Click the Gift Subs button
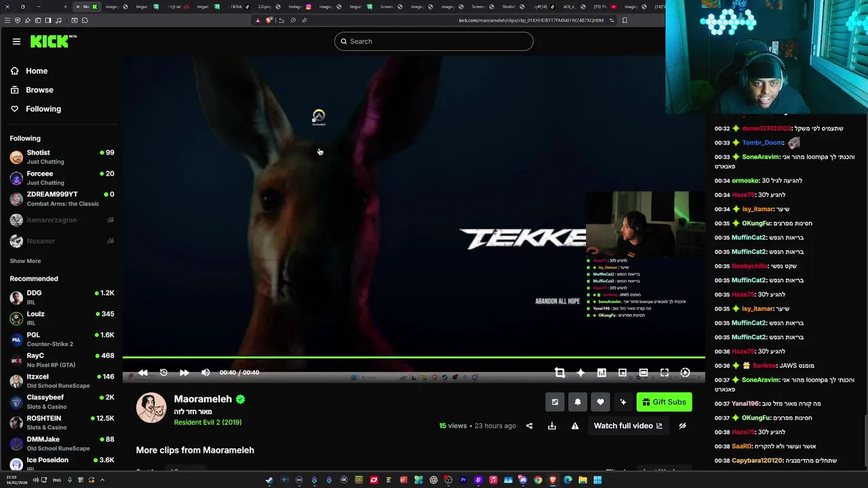The width and height of the screenshot is (868, 488). click(665, 402)
